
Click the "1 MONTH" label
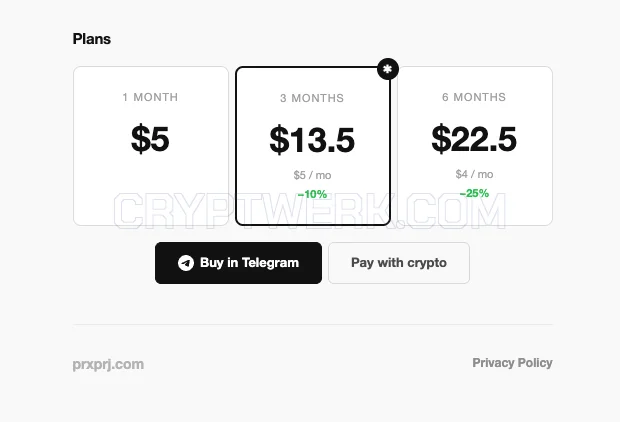150,97
